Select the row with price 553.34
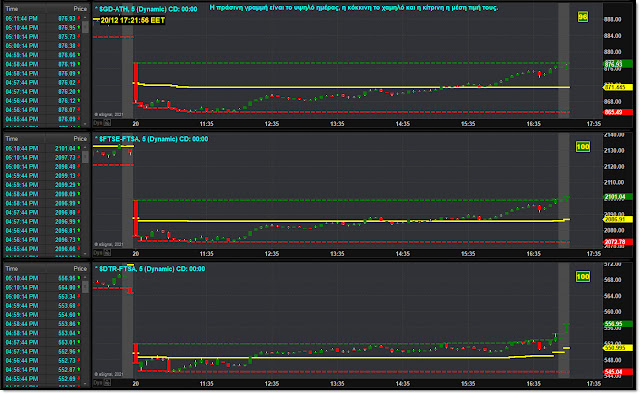The image size is (640, 394). [x=42, y=296]
